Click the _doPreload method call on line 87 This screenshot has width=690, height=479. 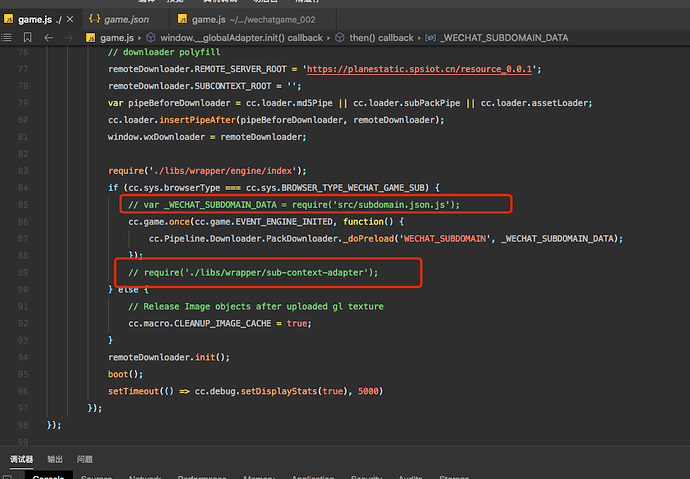pyautogui.click(x=368, y=239)
